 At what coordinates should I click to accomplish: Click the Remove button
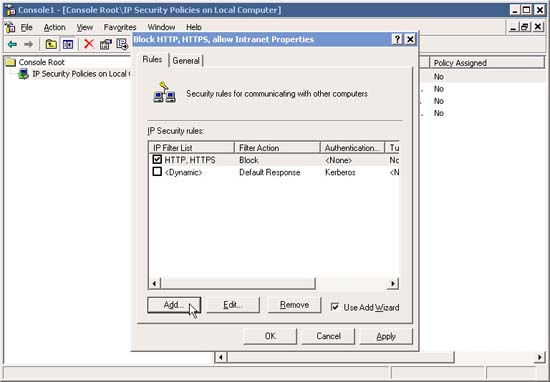[x=294, y=305]
